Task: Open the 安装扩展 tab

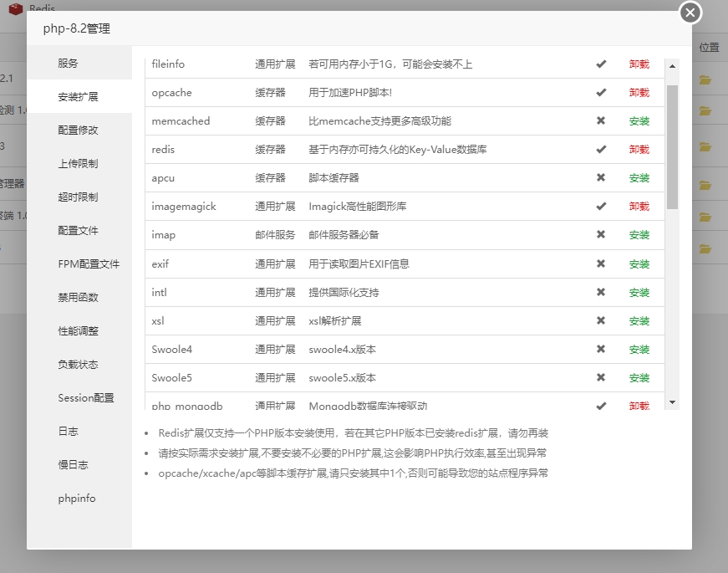Action: click(79, 96)
